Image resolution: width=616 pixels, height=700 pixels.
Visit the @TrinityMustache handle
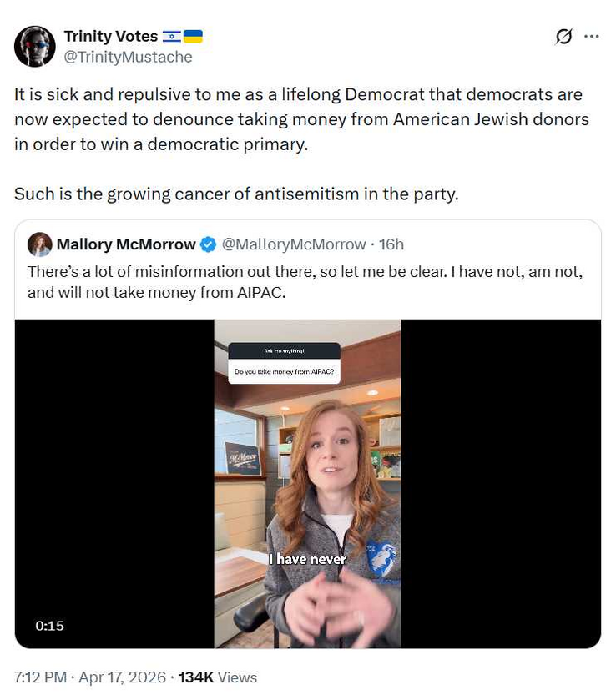128,57
